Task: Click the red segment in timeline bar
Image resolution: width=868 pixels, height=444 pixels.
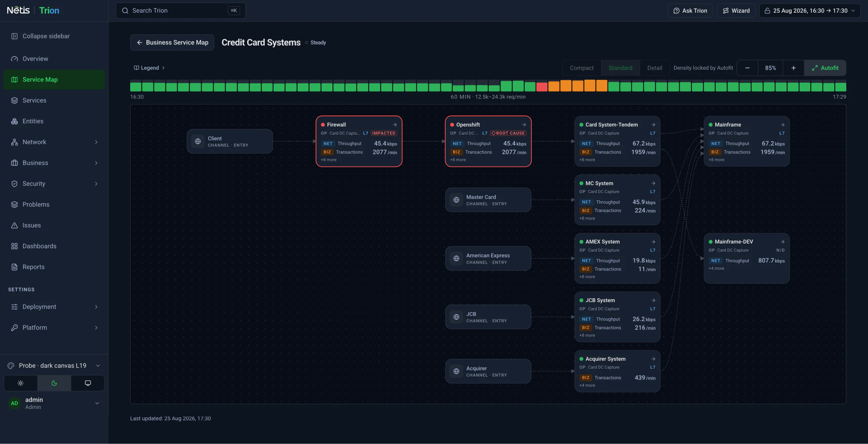Action: click(541, 87)
